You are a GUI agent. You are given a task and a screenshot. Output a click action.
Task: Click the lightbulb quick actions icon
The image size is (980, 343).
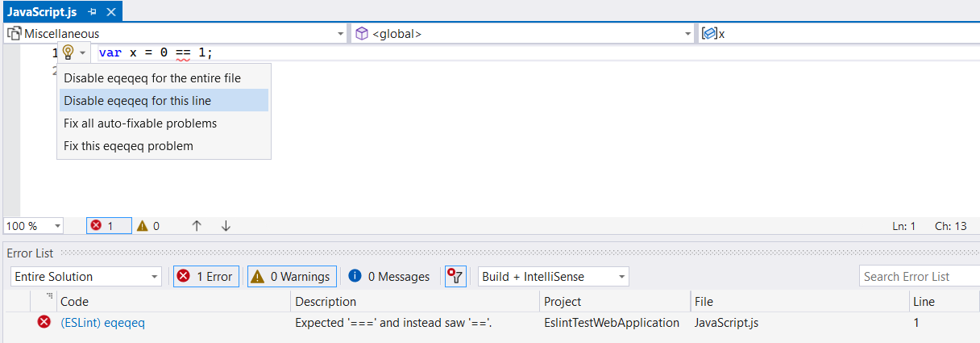point(69,52)
